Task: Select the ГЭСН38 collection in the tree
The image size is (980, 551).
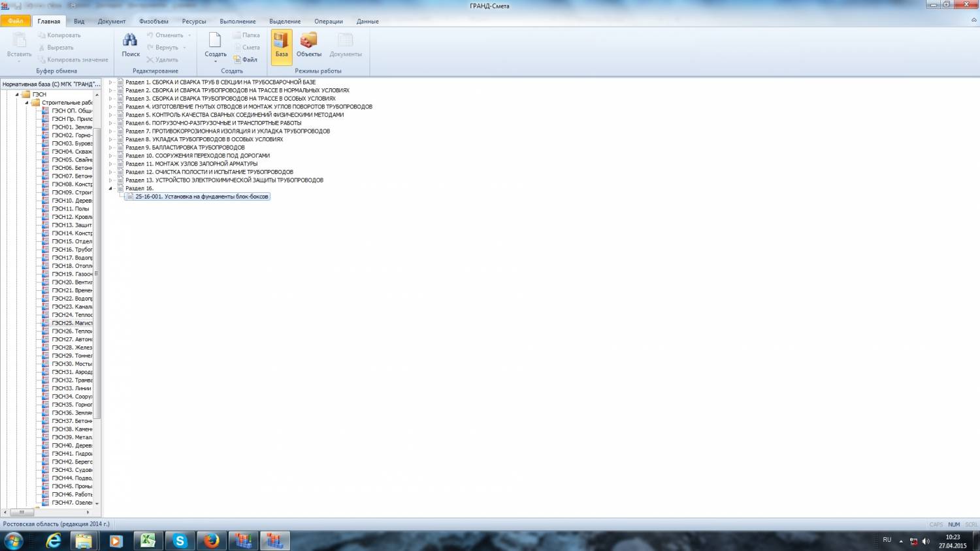Action: pos(72,429)
